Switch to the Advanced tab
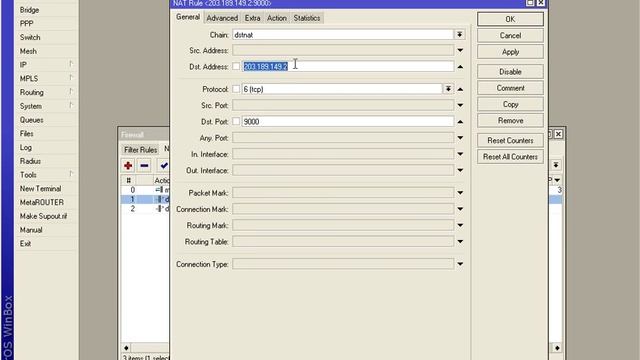This screenshot has height=360, width=640. [x=222, y=18]
